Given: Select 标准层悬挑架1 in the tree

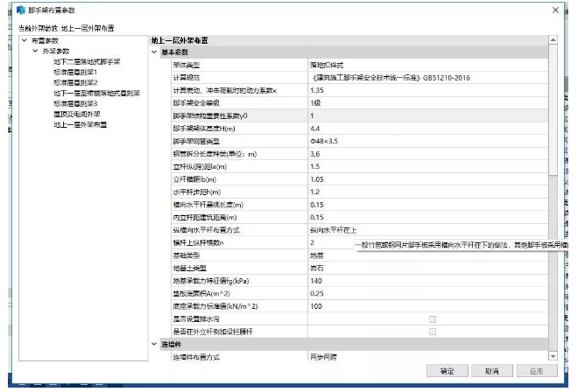Looking at the screenshot, I should click(74, 73).
